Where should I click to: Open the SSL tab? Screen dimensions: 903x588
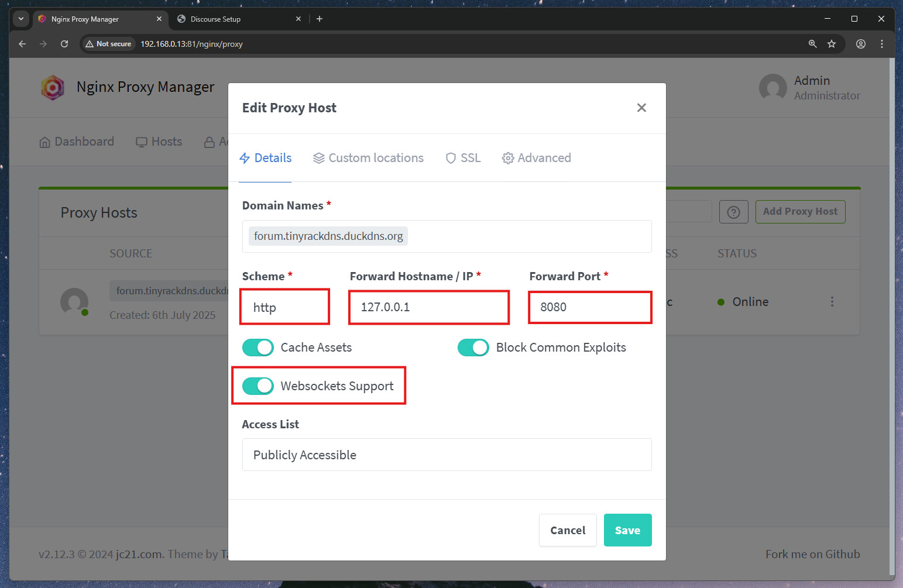tap(463, 158)
